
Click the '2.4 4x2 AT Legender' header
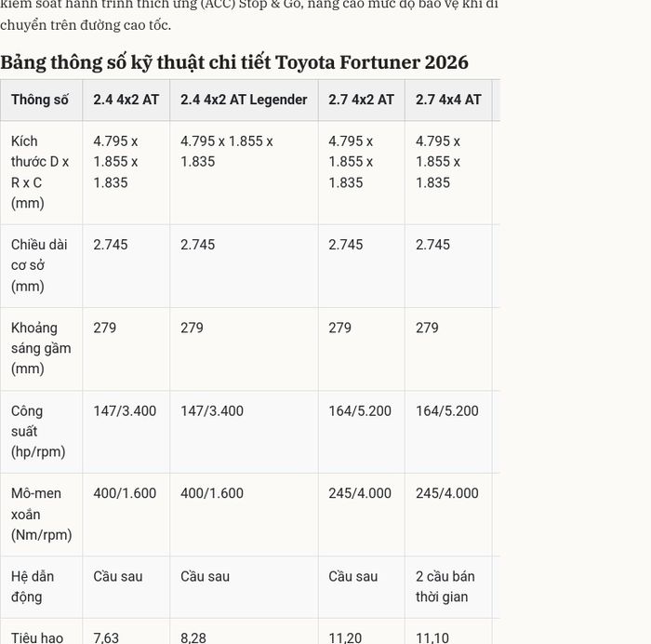(x=244, y=100)
